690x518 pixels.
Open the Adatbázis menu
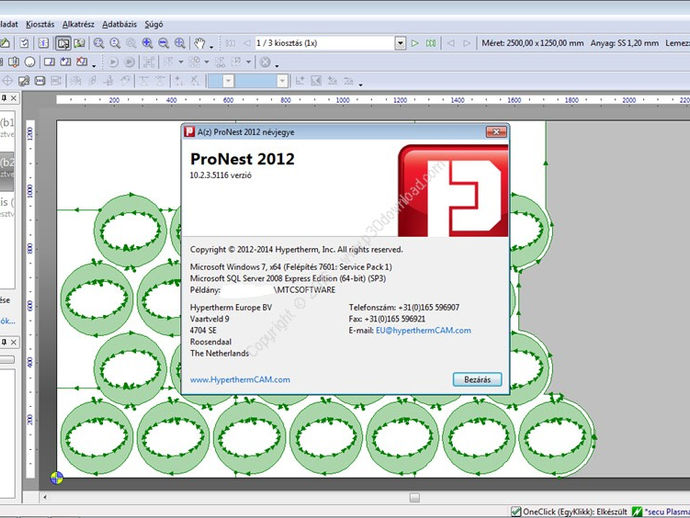[119, 24]
